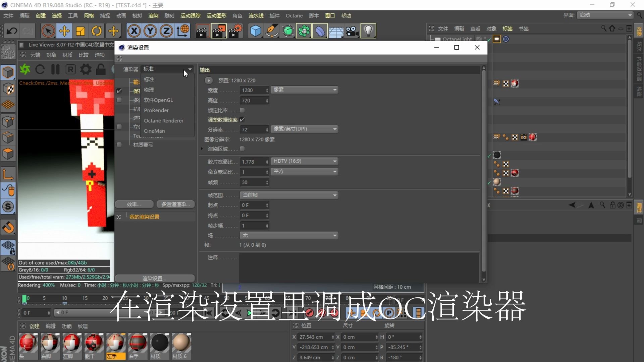The width and height of the screenshot is (644, 362).
Task: Open the 渲染 menu in menu bar
Action: click(153, 16)
